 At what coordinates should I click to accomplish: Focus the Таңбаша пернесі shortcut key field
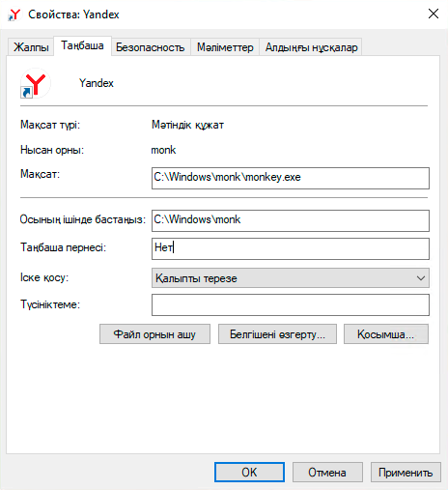(x=291, y=248)
